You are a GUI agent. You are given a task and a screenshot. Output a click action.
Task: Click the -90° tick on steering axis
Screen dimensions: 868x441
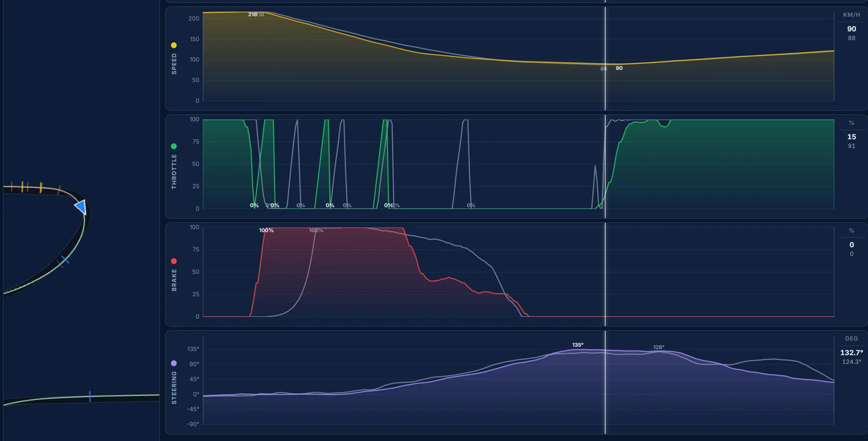[193, 424]
